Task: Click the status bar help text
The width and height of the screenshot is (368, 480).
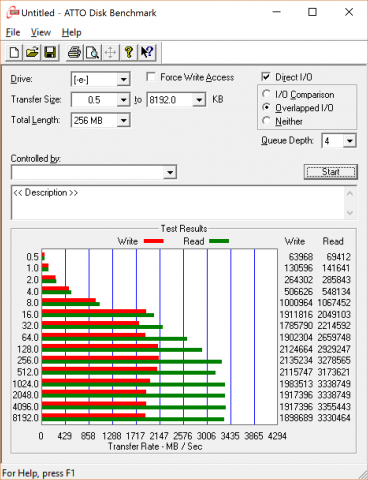Action: 39,473
